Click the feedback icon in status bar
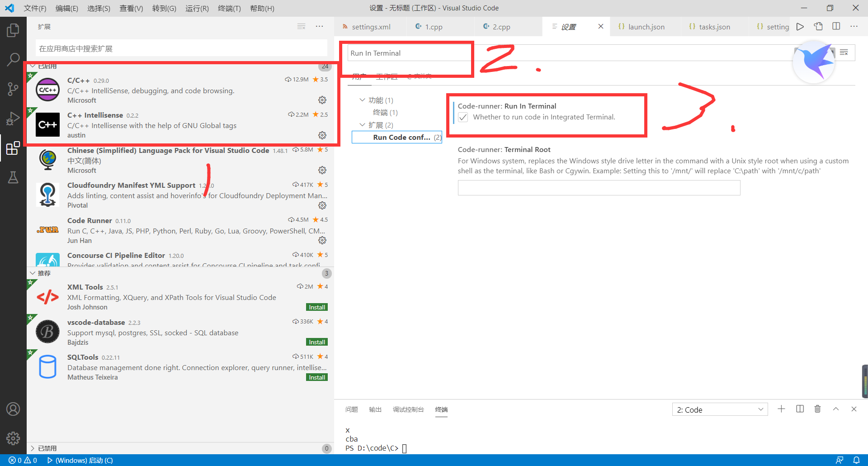The width and height of the screenshot is (868, 466). tap(840, 460)
